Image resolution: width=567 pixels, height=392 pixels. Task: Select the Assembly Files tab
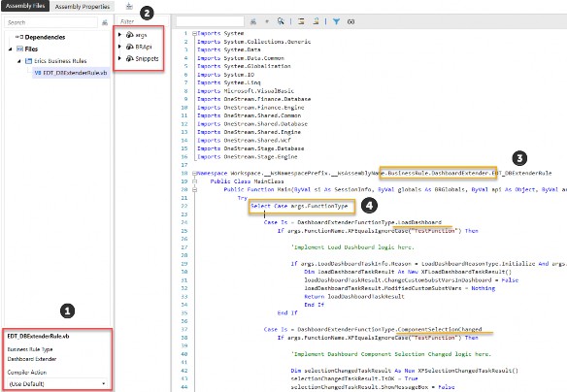25,6
